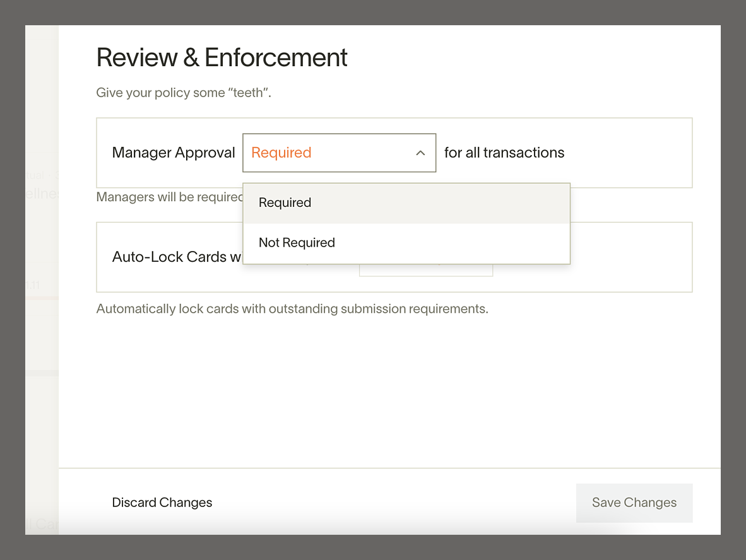The width and height of the screenshot is (746, 560).
Task: Click the "Managers will be required" helper text
Action: click(x=167, y=197)
